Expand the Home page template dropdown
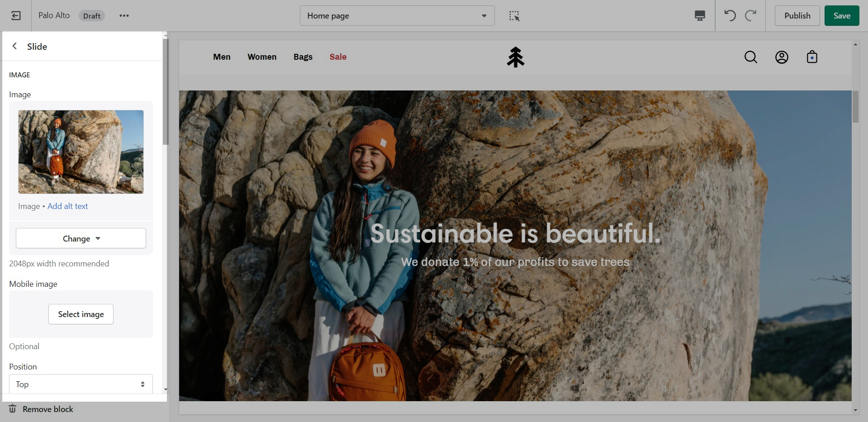Viewport: 868px width, 422px height. [397, 16]
